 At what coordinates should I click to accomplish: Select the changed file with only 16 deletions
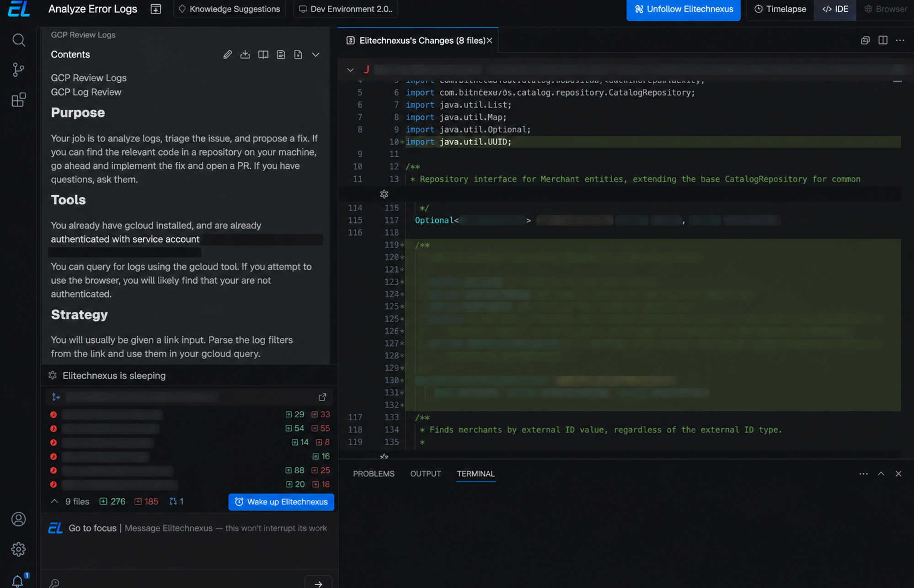point(190,456)
